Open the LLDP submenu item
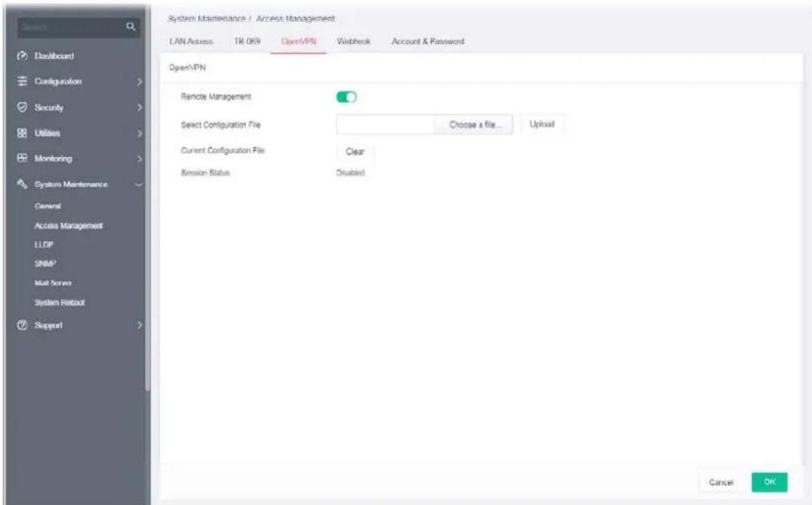This screenshot has width=812, height=505. tap(44, 245)
